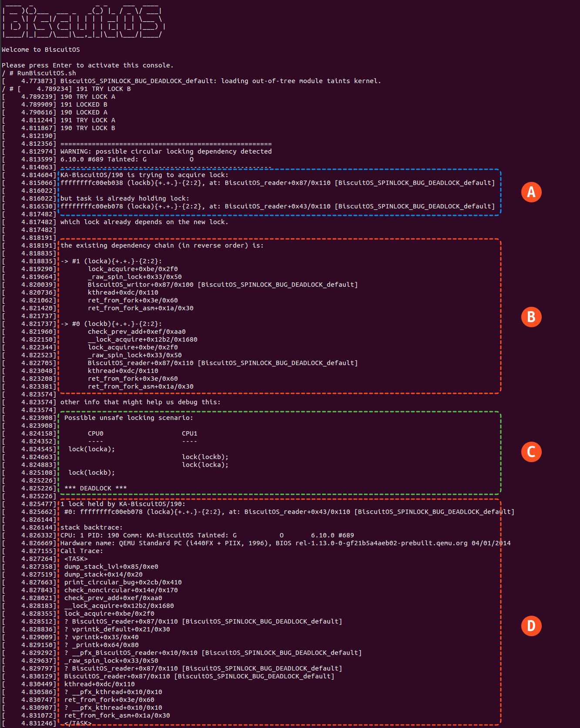
Task: Click the 'Welcome to BiscuitOS' line
Action: [41, 50]
